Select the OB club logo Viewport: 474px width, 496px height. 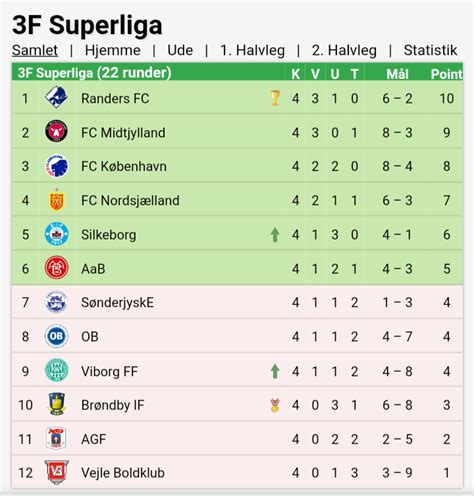point(56,336)
